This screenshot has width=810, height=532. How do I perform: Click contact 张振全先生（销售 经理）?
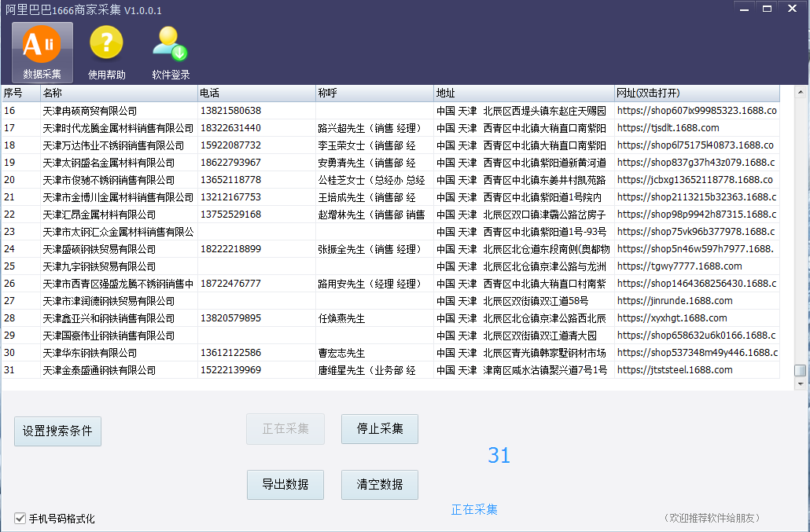370,249
